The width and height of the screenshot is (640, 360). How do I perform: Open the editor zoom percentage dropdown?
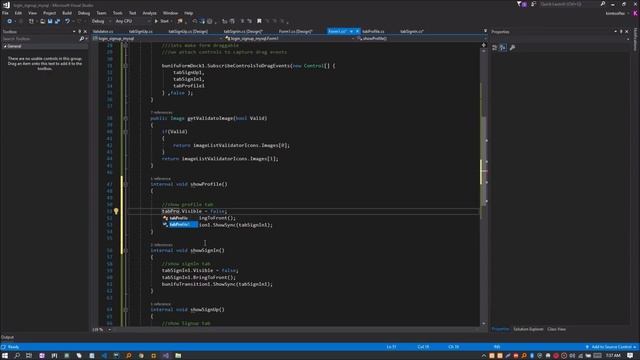[x=109, y=329]
